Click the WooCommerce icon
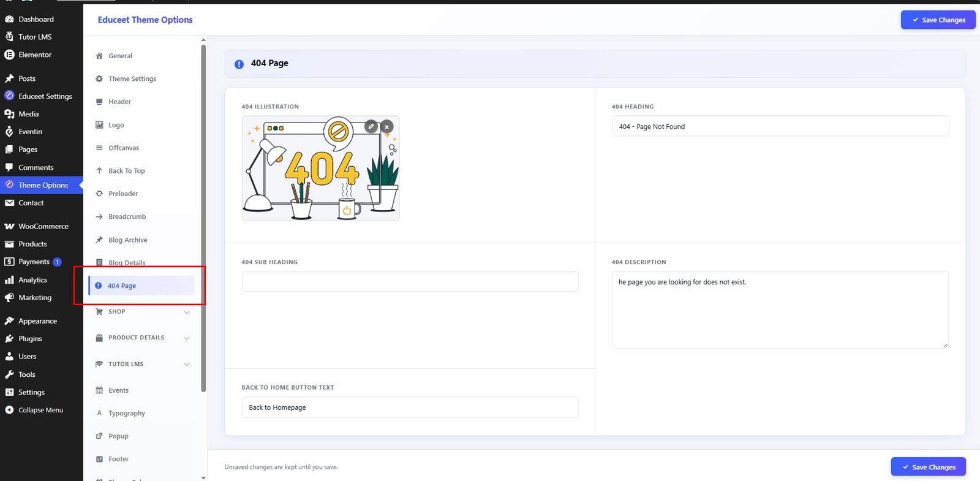Screen dimensions: 980x481 click(9, 226)
